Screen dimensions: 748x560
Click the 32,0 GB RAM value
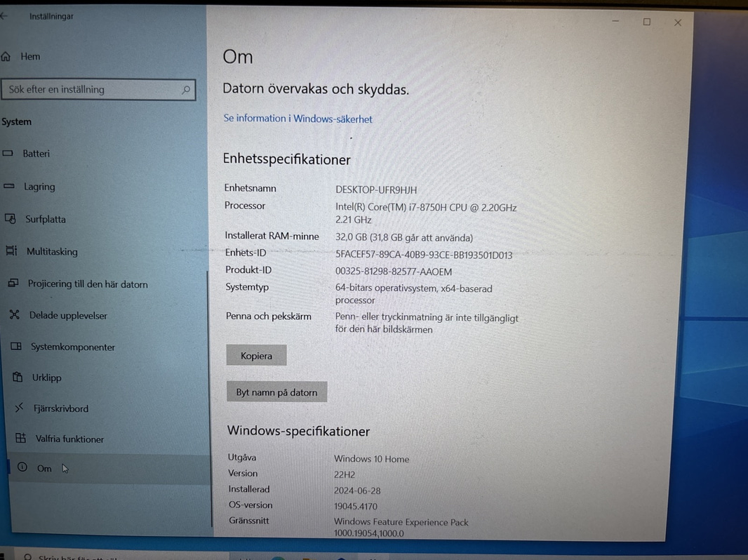tap(403, 238)
